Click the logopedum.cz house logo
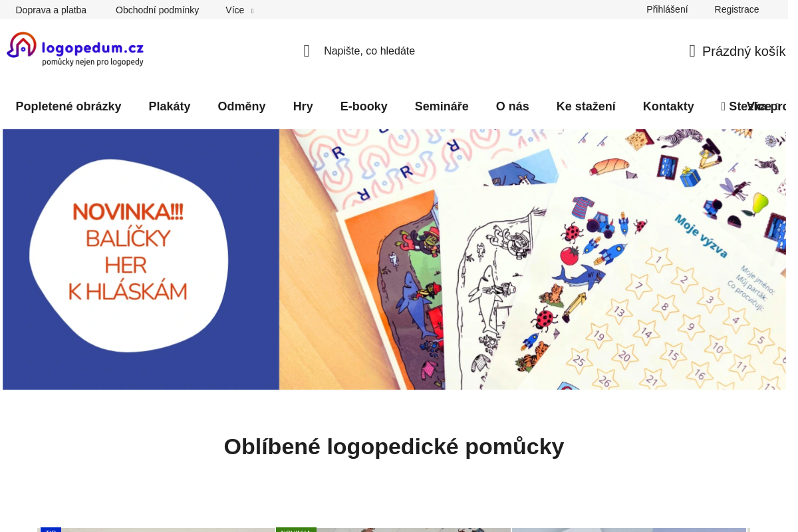 click(x=74, y=49)
